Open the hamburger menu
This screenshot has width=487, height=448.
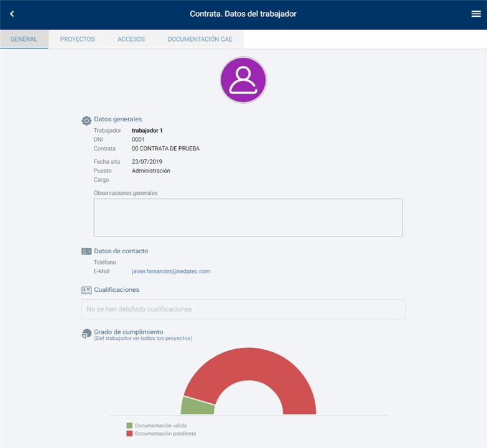pyautogui.click(x=476, y=14)
